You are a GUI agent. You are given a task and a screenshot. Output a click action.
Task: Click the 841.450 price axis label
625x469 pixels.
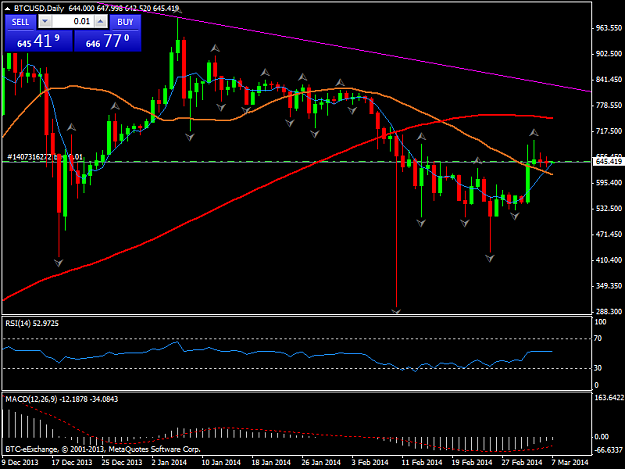609,80
